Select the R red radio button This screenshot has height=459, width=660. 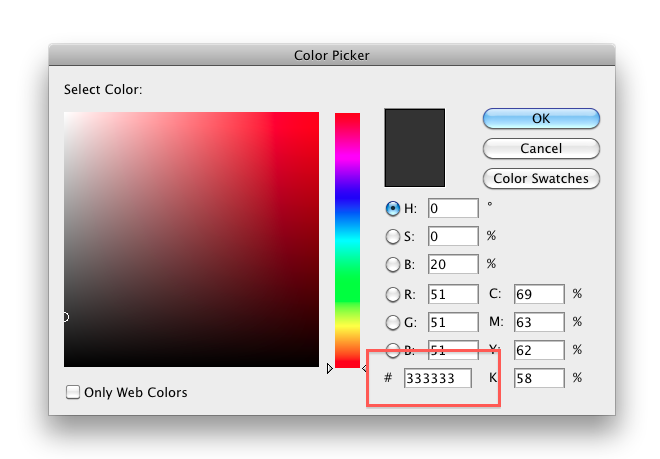pos(393,294)
